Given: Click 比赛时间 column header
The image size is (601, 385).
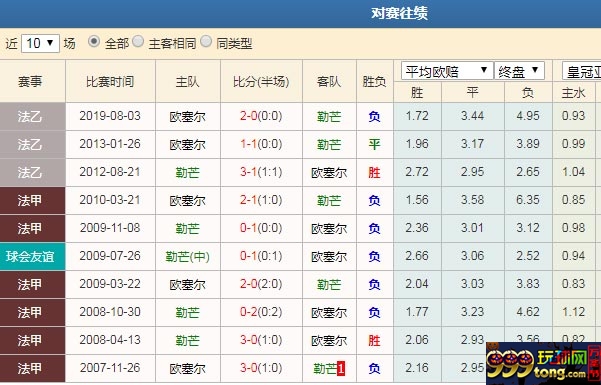Looking at the screenshot, I should click(110, 82).
